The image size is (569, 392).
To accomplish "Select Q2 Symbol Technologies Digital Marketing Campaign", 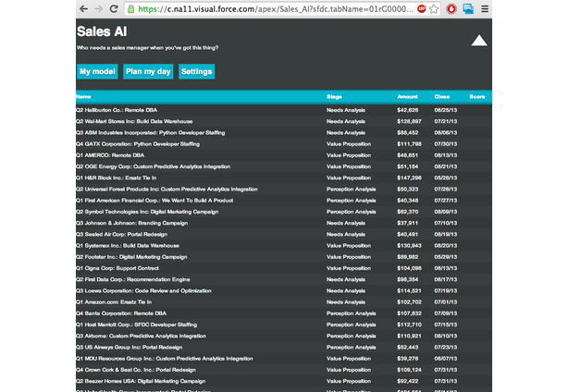I will click(284, 212).
